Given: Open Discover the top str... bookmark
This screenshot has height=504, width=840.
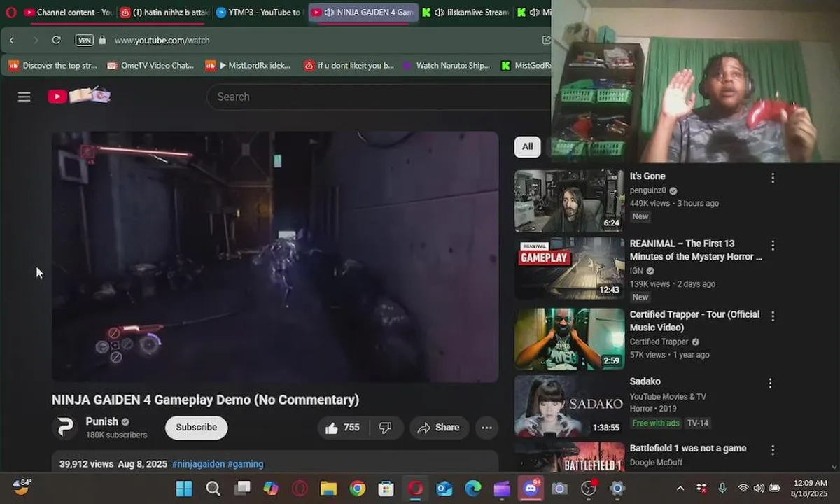Looking at the screenshot, I should 53,65.
